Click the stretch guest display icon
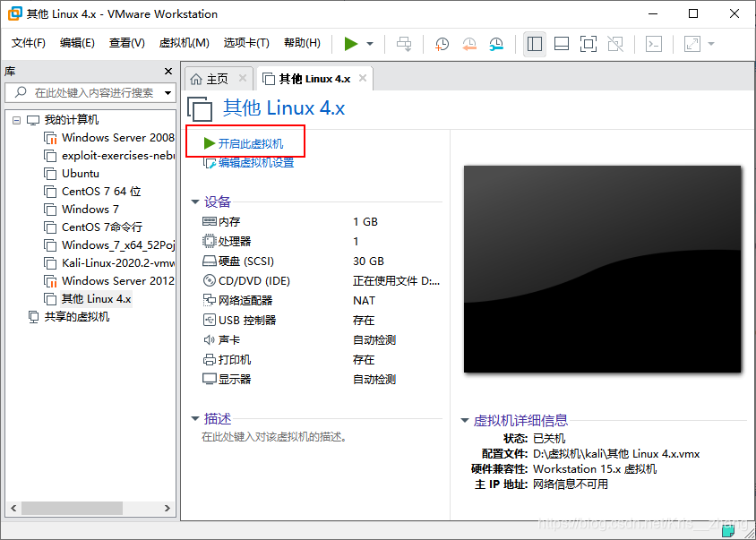Screen dimensions: 756x540 coord(692,44)
